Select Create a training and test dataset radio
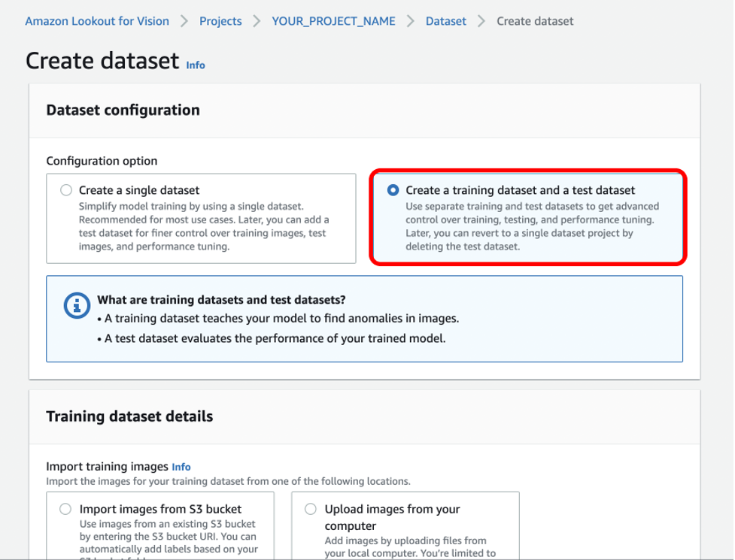The height and width of the screenshot is (560, 735). coord(393,190)
